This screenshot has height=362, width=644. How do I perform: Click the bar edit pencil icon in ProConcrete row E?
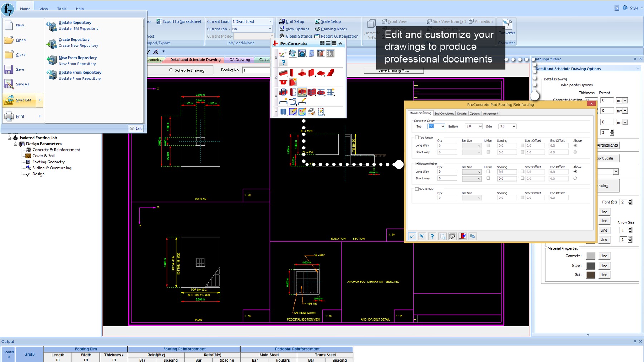coord(302,102)
